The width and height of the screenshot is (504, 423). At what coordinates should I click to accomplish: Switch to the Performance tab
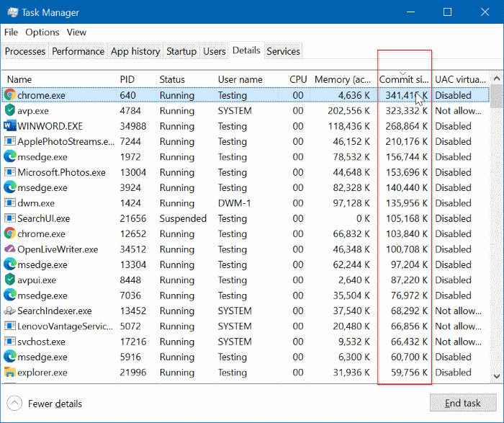pos(78,51)
